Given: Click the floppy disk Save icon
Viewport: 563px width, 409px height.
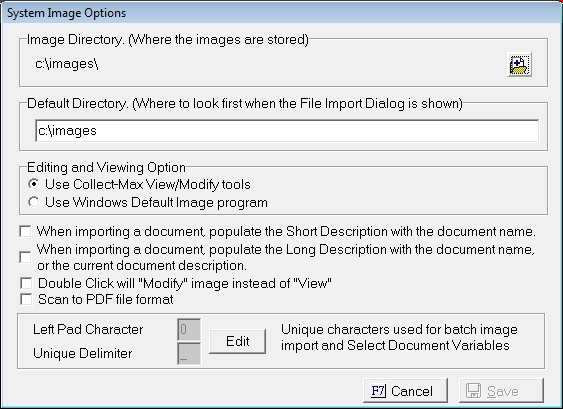Looking at the screenshot, I should [x=473, y=391].
